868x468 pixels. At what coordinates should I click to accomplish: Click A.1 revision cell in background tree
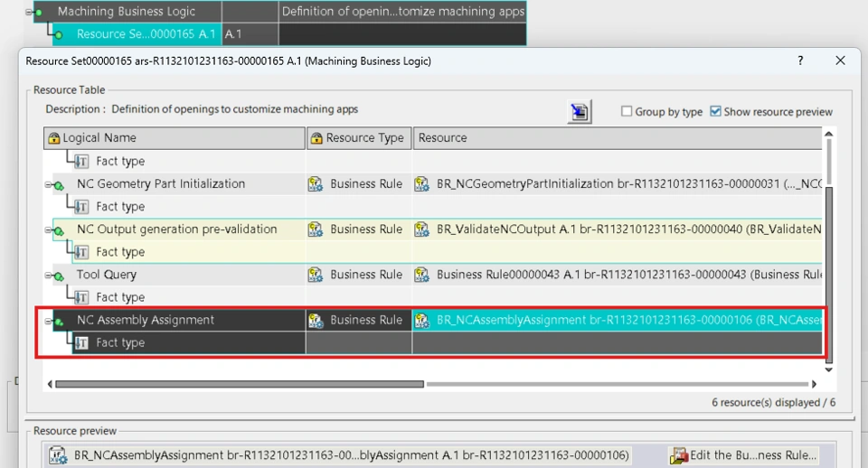250,33
